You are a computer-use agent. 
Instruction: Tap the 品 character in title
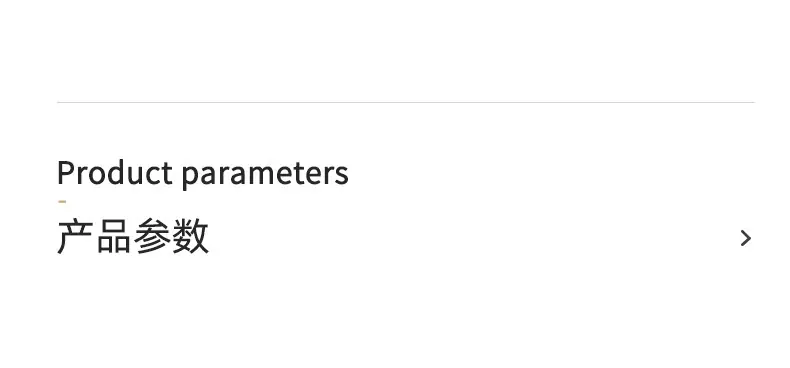114,236
